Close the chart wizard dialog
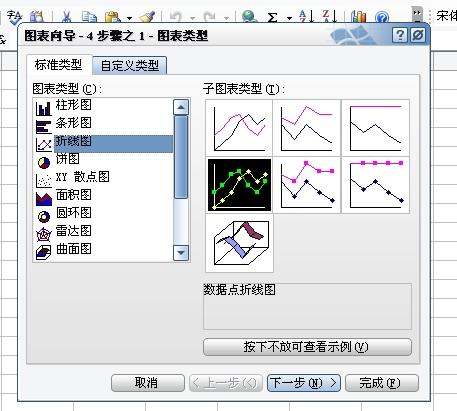 point(418,35)
